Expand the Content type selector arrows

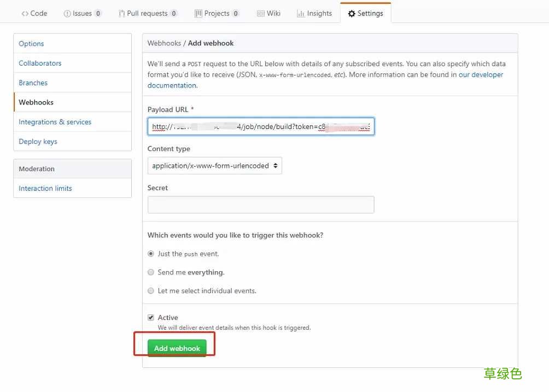click(x=276, y=165)
